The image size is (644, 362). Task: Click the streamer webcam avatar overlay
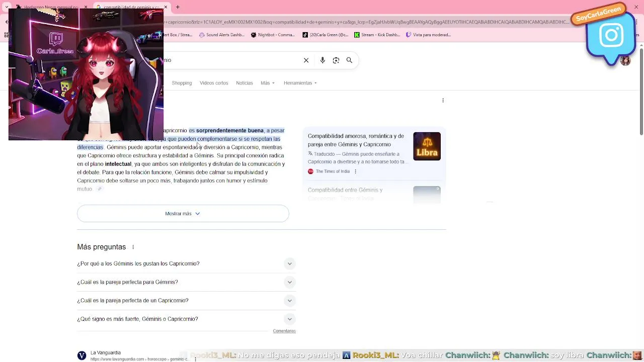click(x=86, y=74)
